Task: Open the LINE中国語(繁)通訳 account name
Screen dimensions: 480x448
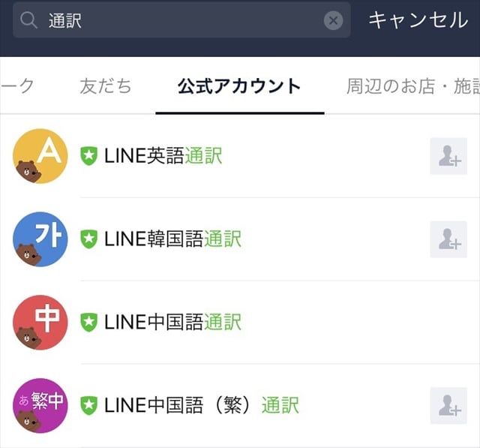Action: click(202, 406)
